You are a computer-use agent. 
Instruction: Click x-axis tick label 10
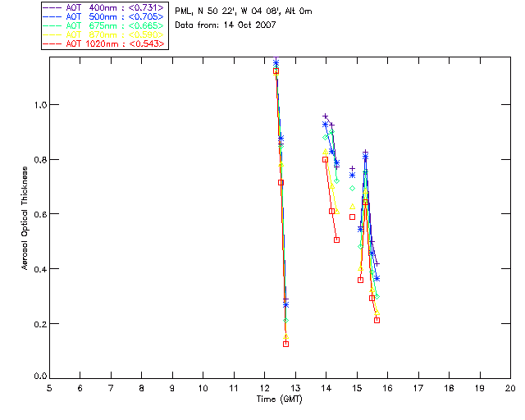tap(203, 388)
